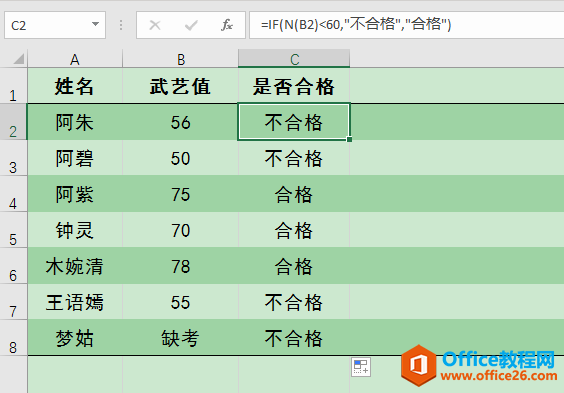Select the cell containing 木婉清
Viewport: 564px width, 393px height.
click(75, 266)
